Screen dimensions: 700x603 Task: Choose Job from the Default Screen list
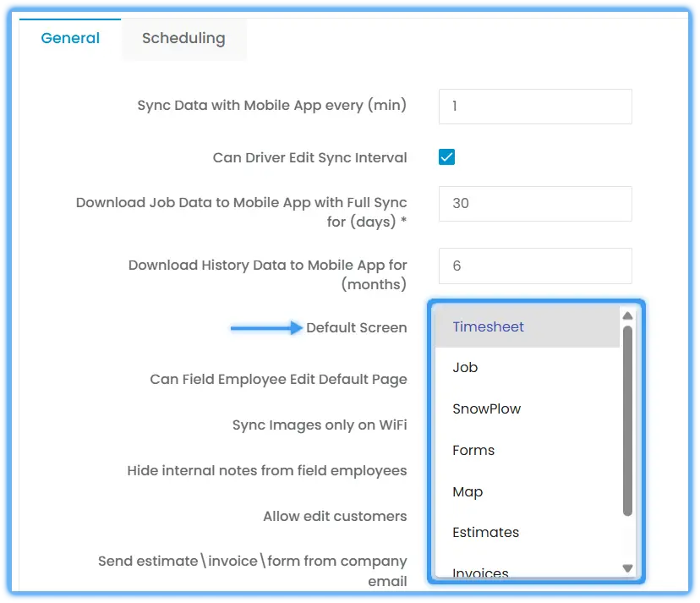[x=528, y=368]
